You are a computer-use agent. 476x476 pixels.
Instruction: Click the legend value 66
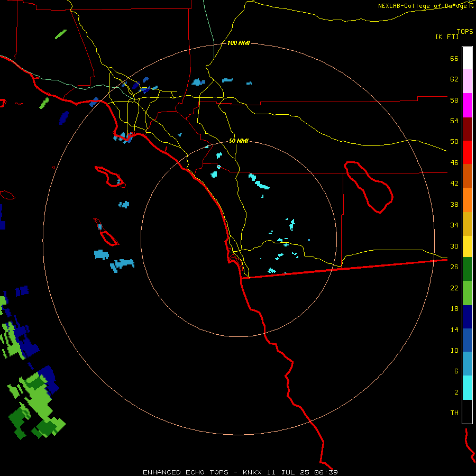pyautogui.click(x=454, y=59)
